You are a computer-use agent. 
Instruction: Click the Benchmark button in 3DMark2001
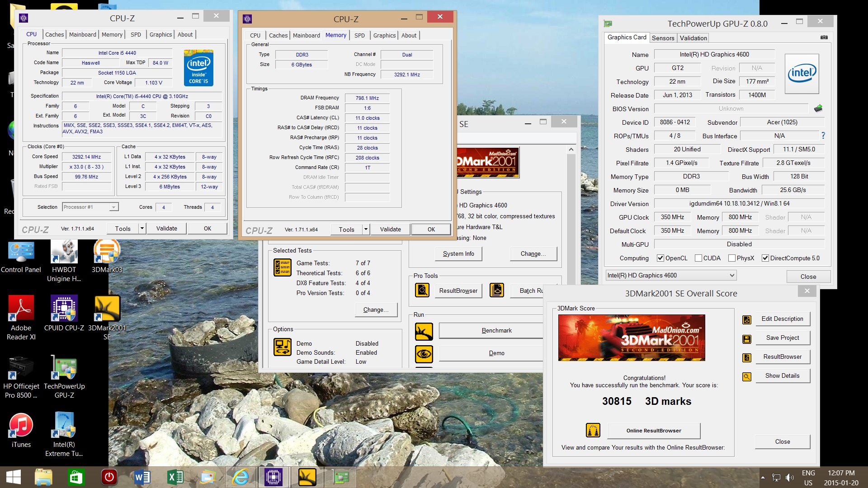pos(491,331)
